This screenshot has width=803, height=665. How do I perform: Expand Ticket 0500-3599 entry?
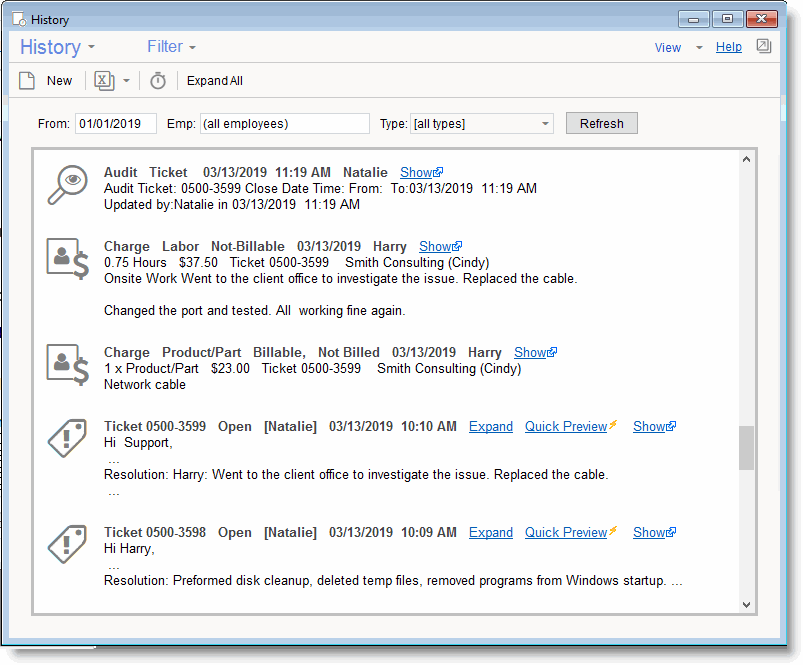pos(491,427)
